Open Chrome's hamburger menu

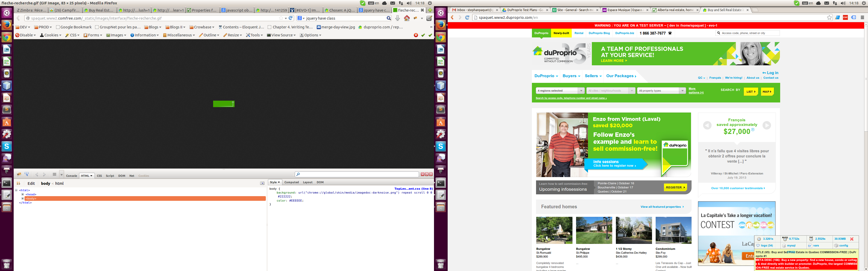[x=862, y=18]
